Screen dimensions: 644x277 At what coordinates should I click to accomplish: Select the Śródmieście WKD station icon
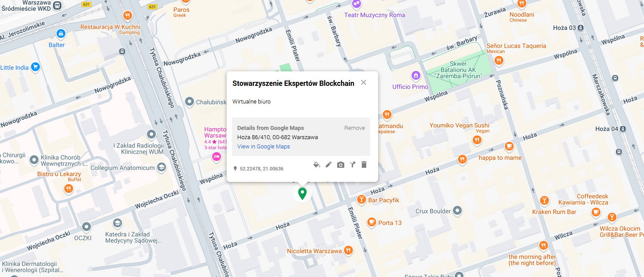click(57, 5)
